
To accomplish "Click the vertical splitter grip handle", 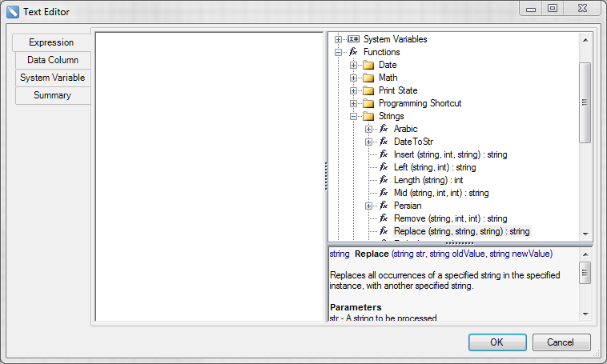I will pos(326,176).
